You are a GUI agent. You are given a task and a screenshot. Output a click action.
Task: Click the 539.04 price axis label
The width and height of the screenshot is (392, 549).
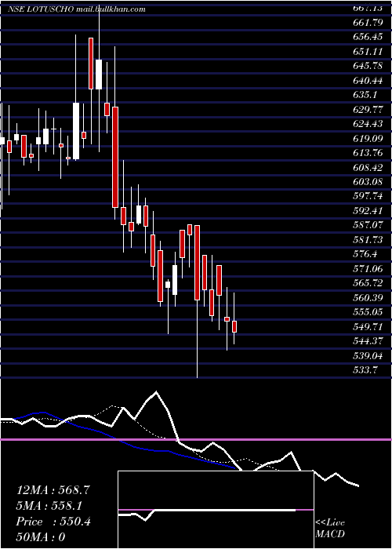click(x=368, y=355)
